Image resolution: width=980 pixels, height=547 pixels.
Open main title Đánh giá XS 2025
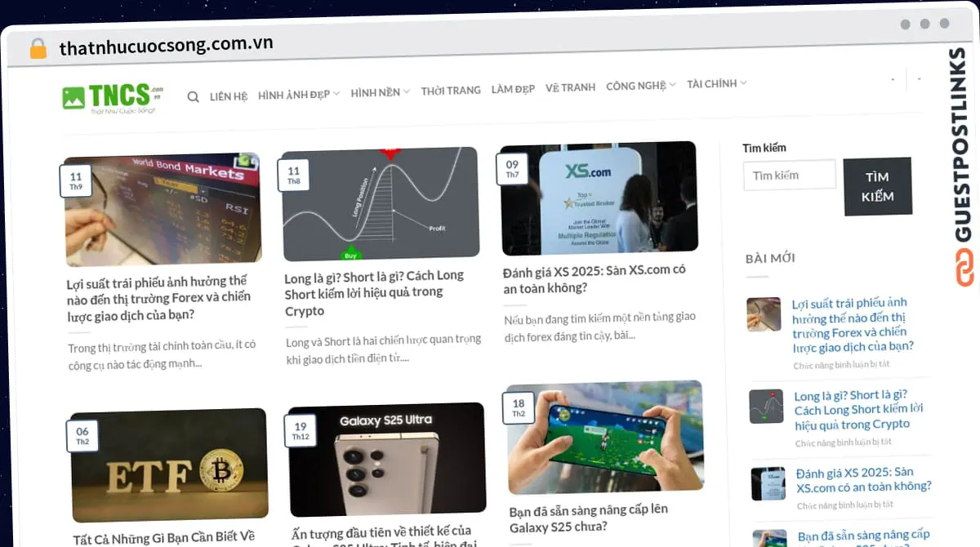click(595, 278)
